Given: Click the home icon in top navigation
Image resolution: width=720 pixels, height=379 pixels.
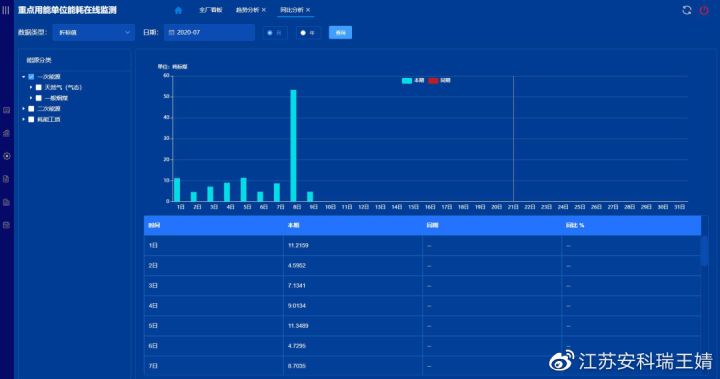Looking at the screenshot, I should click(x=178, y=10).
